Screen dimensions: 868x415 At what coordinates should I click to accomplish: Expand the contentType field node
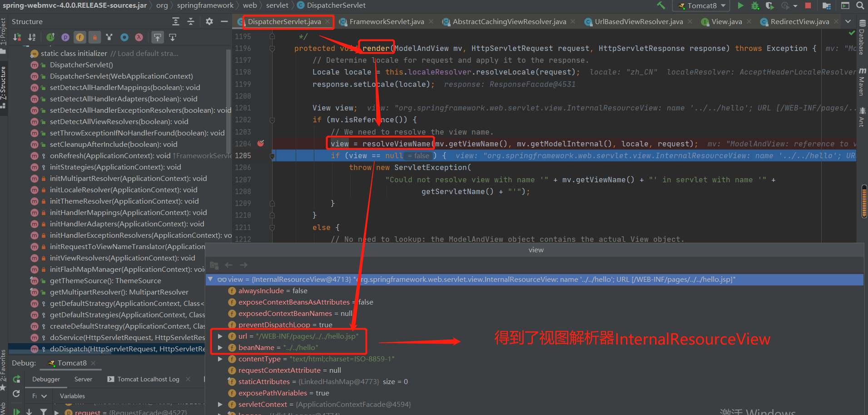220,359
